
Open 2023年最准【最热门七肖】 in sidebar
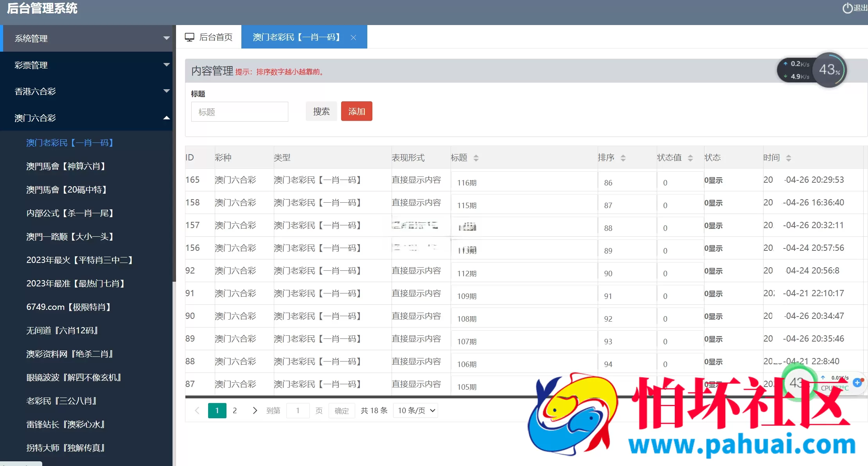click(75, 284)
